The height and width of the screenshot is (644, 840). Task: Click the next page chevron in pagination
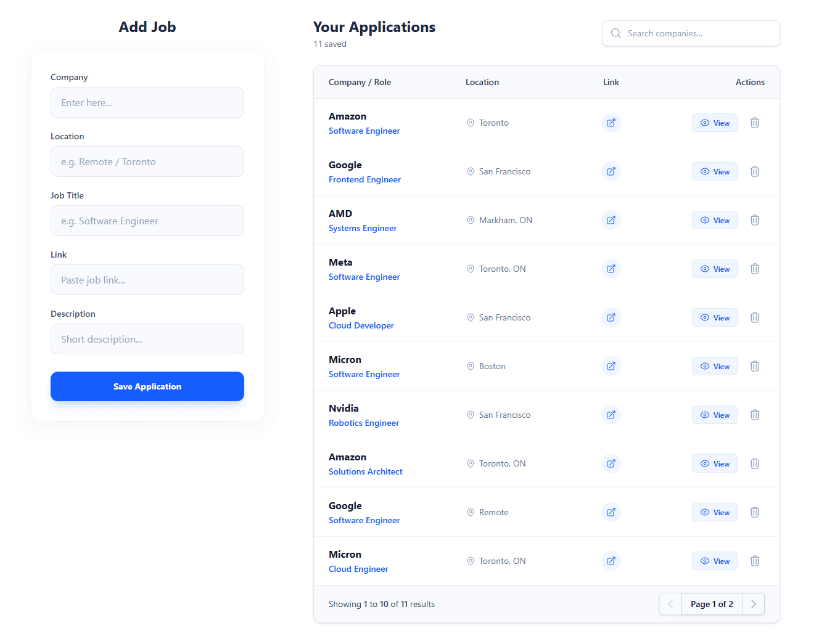coord(753,604)
